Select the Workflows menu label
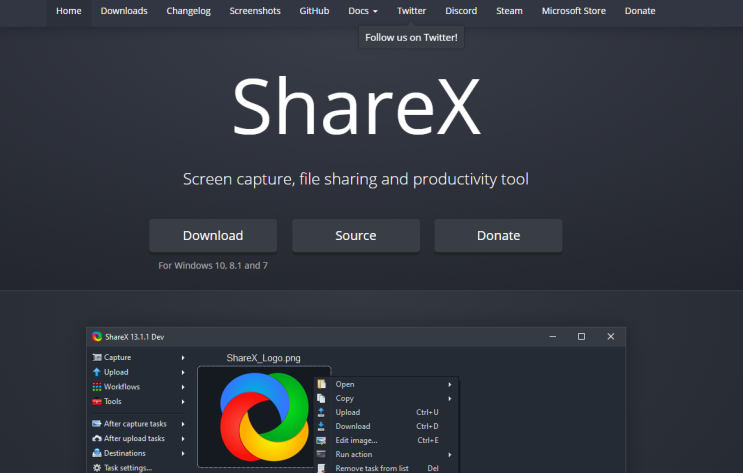Viewport: 743px width, 473px height. point(122,387)
